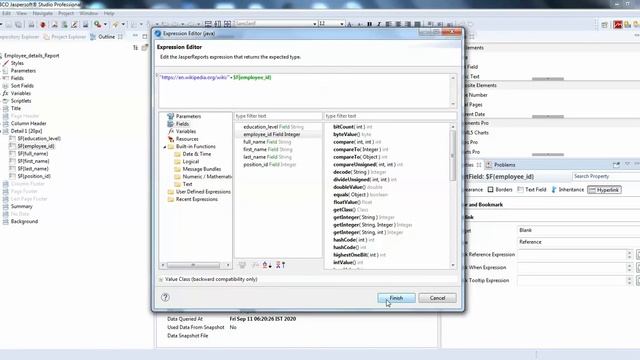Switch to the Outline tab
Screen dimensions: 640x360
pos(106,37)
